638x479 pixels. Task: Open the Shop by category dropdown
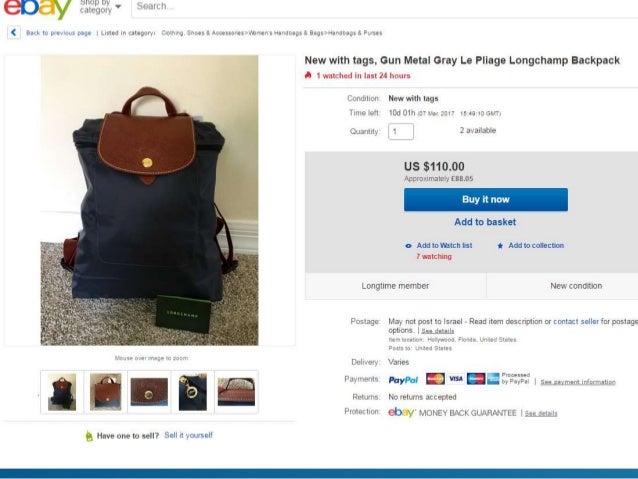point(100,7)
